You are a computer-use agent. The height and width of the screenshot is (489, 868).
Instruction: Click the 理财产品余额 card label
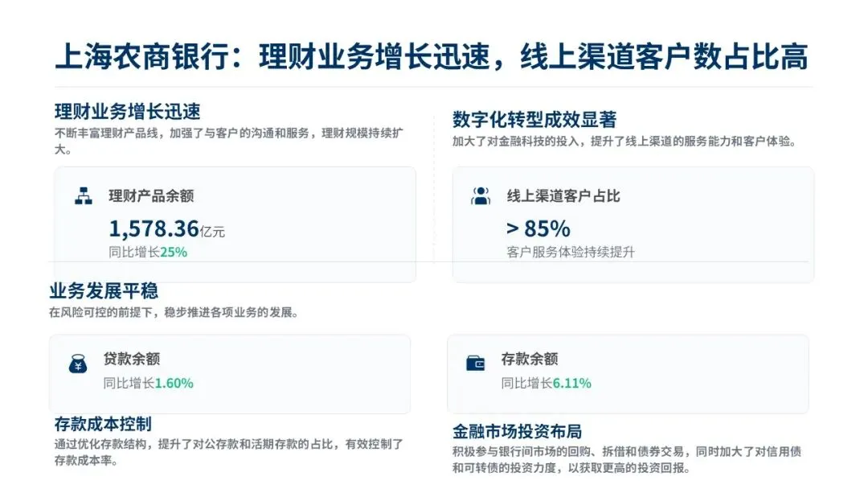click(151, 195)
